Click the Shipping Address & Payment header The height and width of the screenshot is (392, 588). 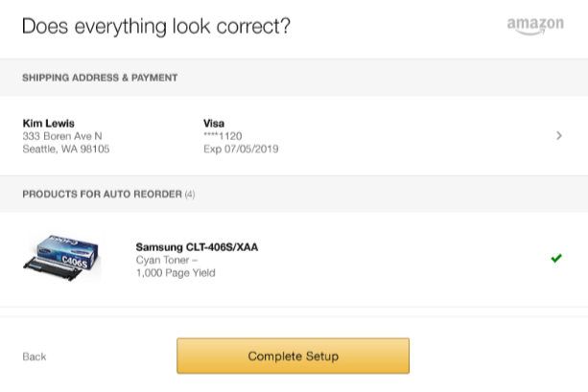pos(100,78)
